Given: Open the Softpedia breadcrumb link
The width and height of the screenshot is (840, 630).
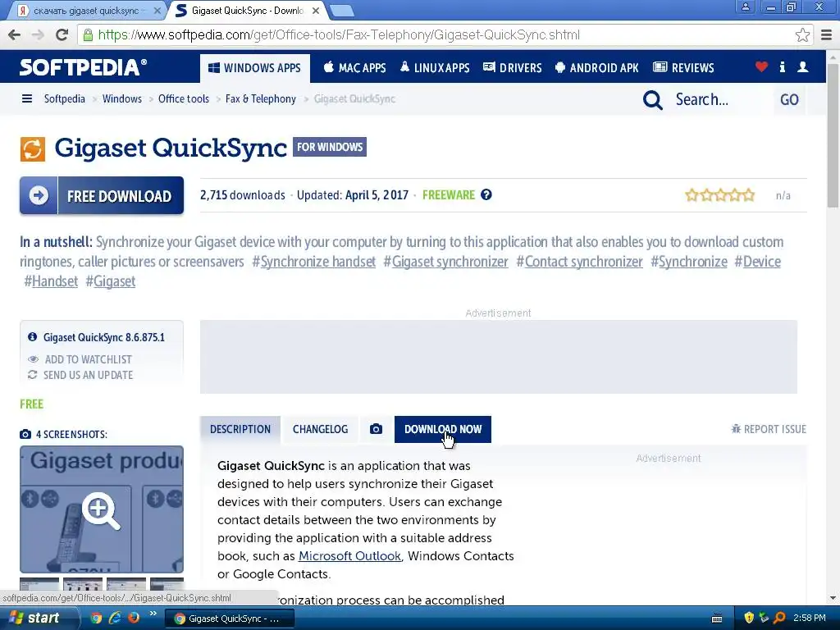Looking at the screenshot, I should 64,98.
